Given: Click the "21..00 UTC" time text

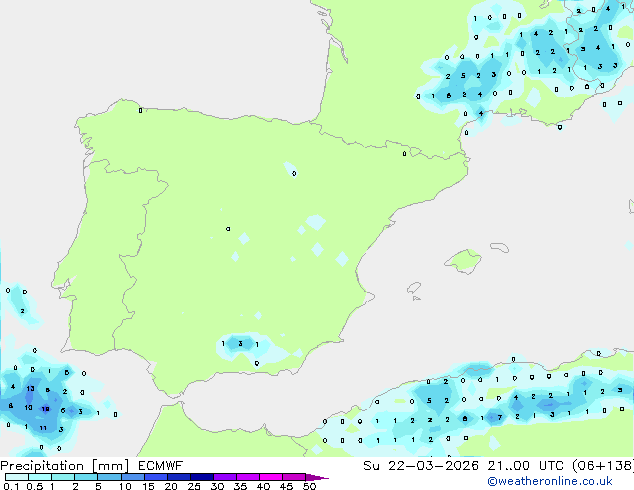Looking at the screenshot, I should (x=526, y=465).
